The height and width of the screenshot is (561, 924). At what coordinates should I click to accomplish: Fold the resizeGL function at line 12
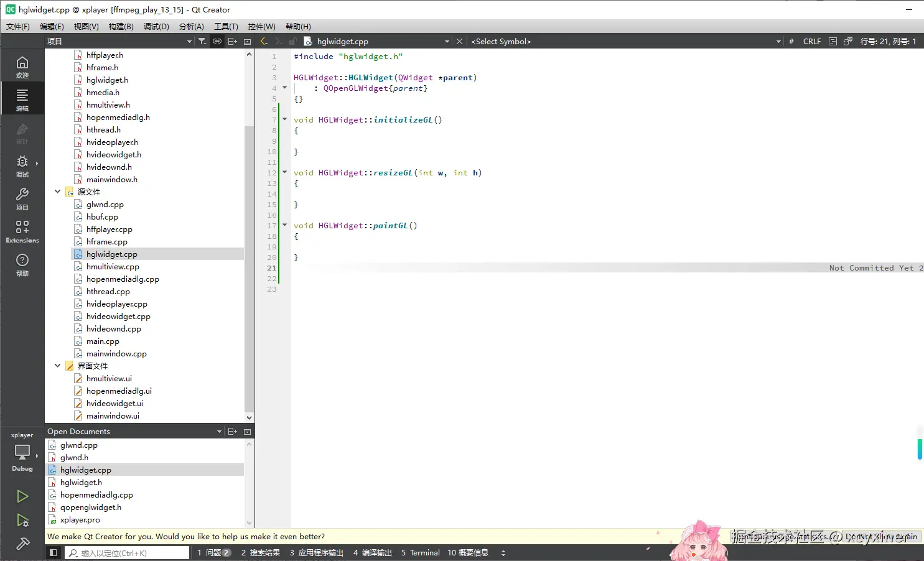[x=285, y=172]
